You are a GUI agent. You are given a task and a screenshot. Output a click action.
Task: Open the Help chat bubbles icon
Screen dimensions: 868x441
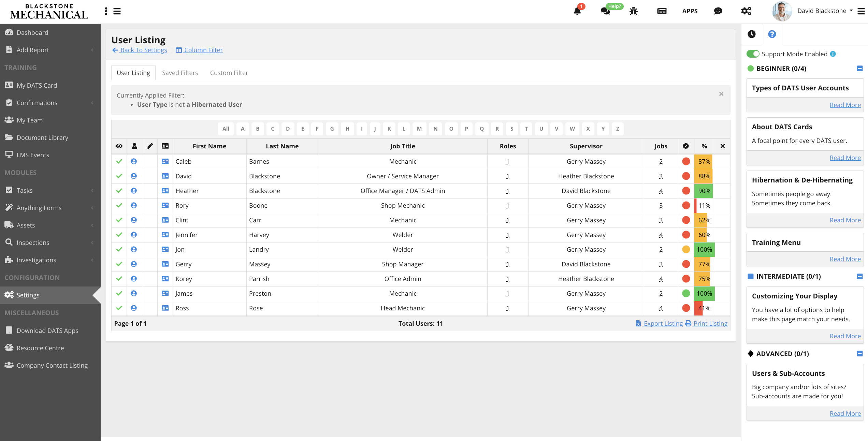tap(605, 11)
